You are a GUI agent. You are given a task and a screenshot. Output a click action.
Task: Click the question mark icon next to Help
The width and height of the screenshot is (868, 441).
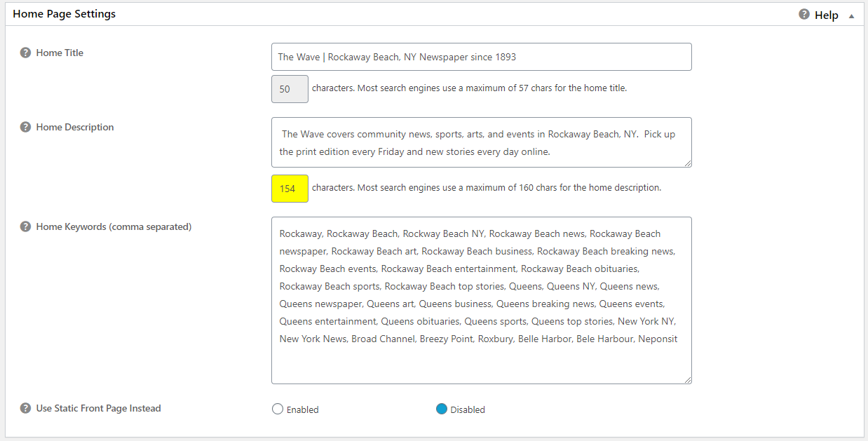click(x=804, y=14)
